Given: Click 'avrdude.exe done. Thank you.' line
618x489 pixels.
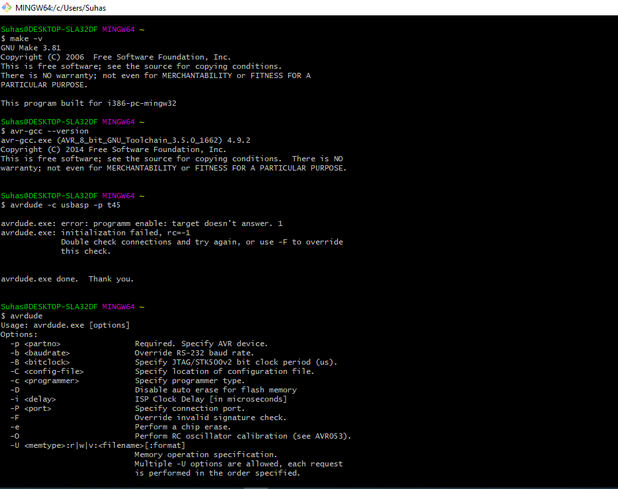Looking at the screenshot, I should [x=67, y=279].
